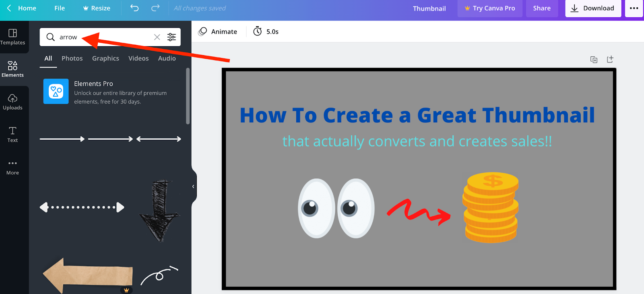Open the Uploads panel

coord(12,102)
